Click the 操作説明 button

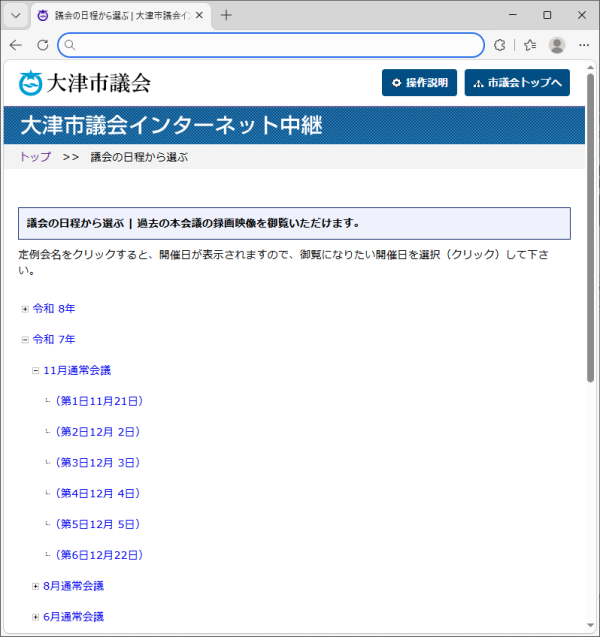pos(419,83)
